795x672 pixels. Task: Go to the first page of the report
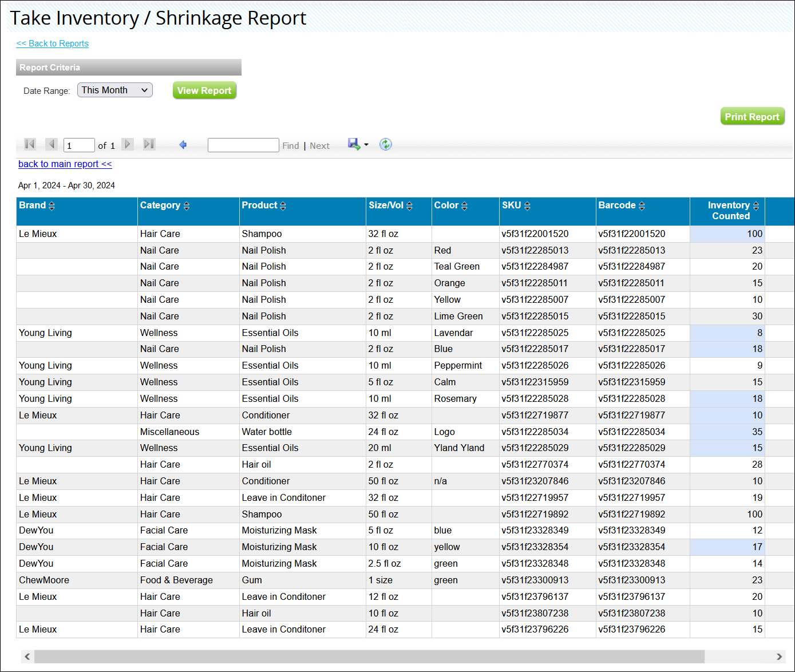pos(29,144)
